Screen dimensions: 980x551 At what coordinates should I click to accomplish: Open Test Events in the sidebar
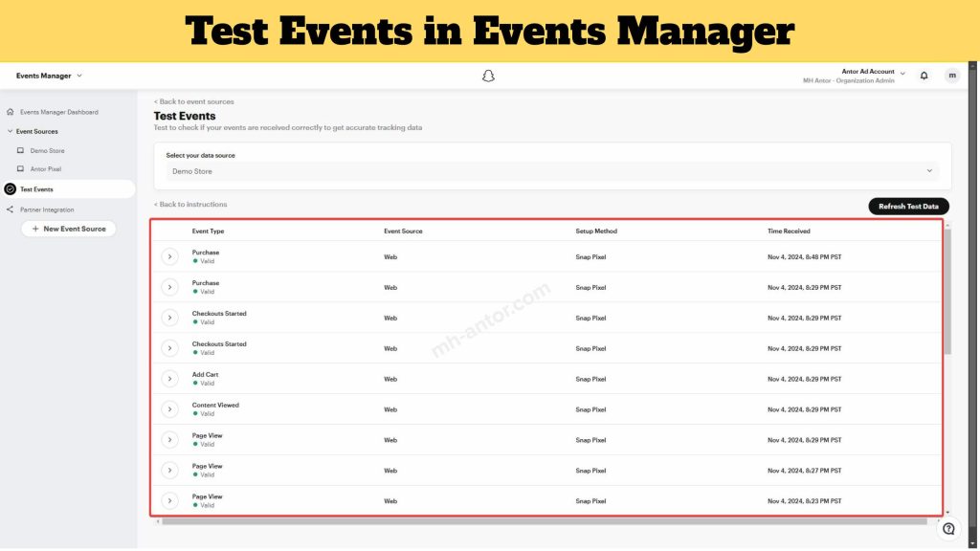[68, 189]
